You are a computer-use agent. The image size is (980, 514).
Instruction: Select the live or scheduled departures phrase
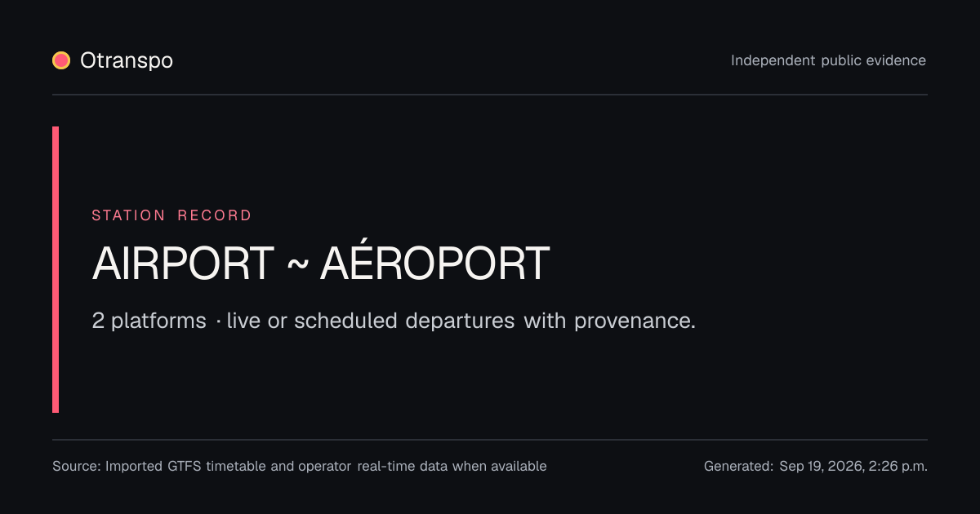pos(371,321)
